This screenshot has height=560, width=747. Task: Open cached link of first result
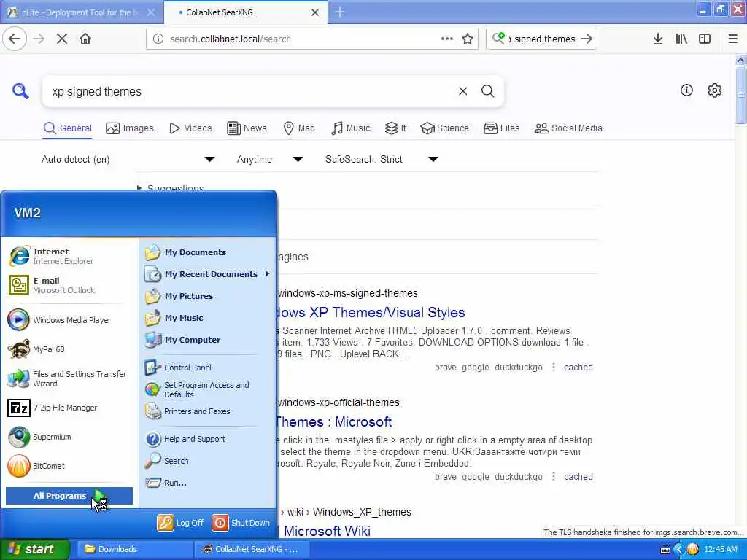click(x=578, y=367)
